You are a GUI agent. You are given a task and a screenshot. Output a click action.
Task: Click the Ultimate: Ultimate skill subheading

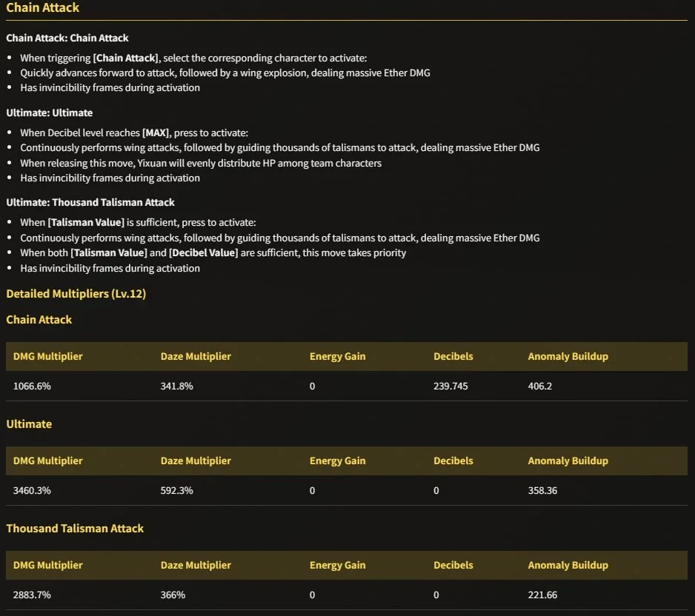pos(49,113)
